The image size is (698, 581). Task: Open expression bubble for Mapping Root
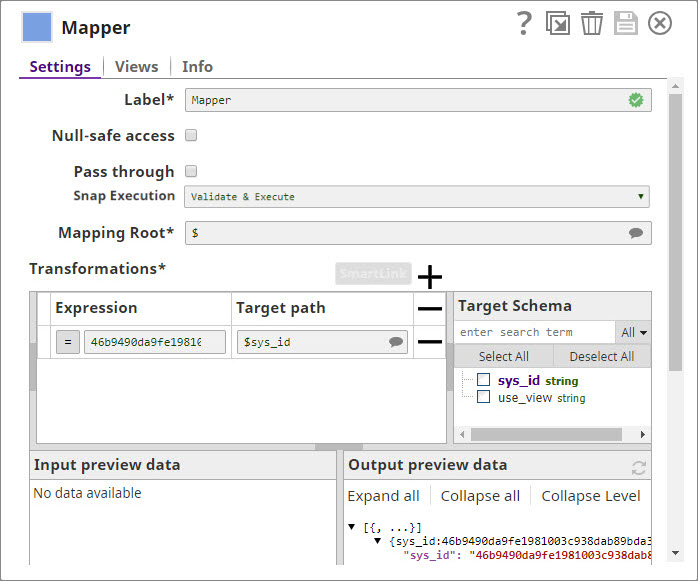pyautogui.click(x=636, y=233)
